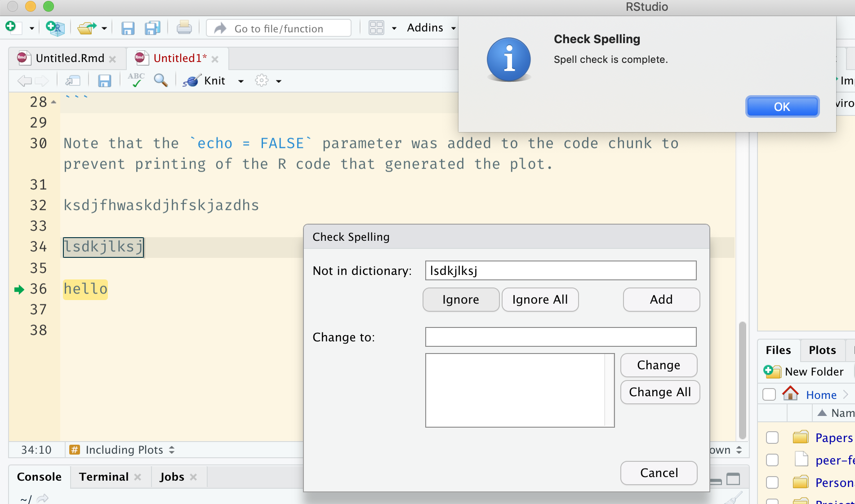Click OK to dismiss spell check completion
Viewport: 855px width, 504px height.
click(782, 106)
